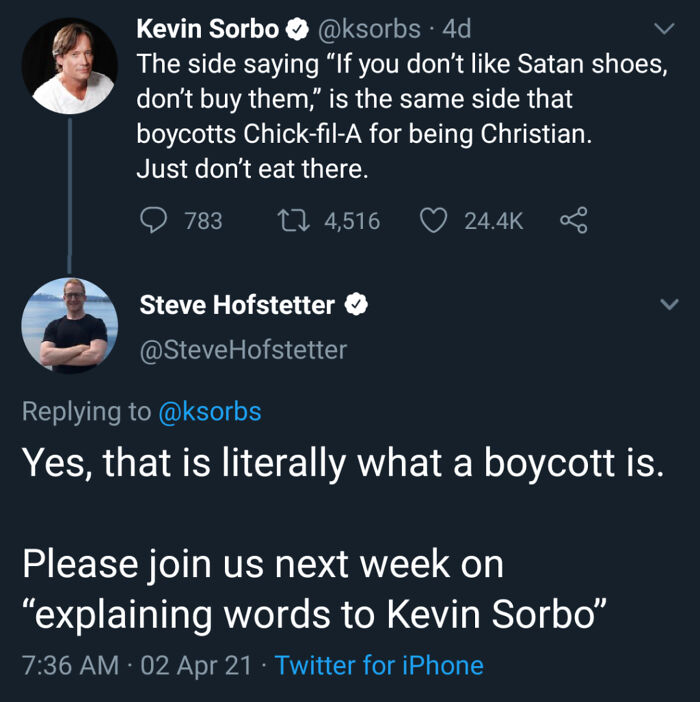Click the 24.4K likes count

tap(494, 220)
